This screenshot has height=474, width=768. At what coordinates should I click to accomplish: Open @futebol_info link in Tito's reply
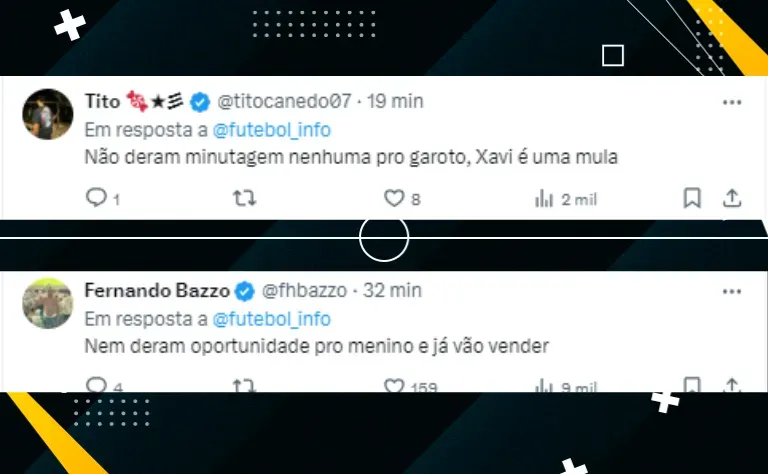coord(272,130)
